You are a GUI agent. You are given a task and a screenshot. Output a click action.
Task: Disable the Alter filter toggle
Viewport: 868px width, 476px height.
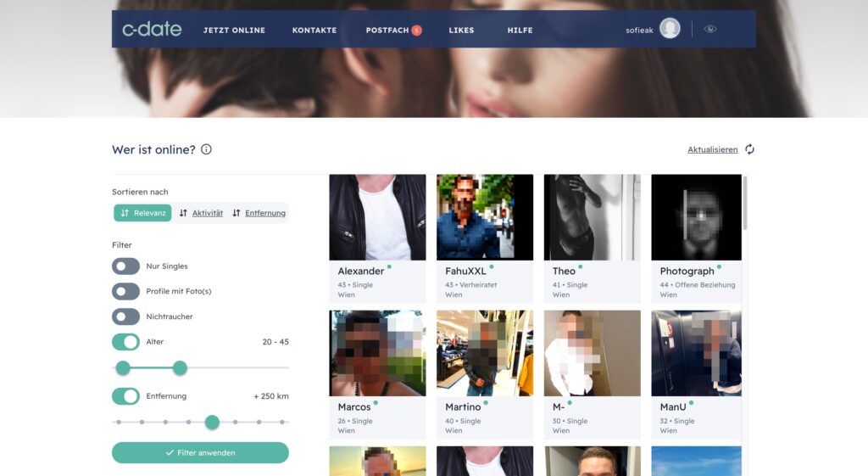(125, 342)
